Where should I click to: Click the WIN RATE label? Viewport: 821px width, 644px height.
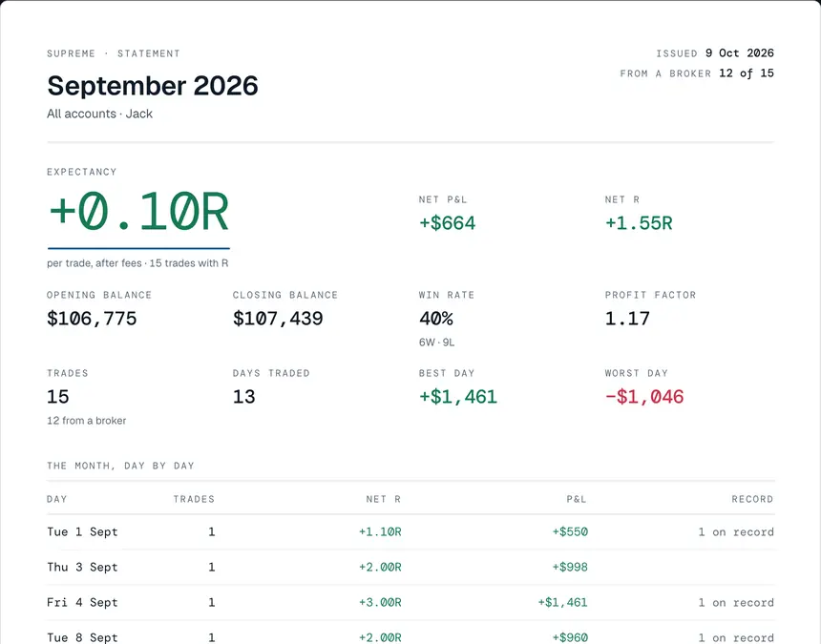(x=447, y=295)
